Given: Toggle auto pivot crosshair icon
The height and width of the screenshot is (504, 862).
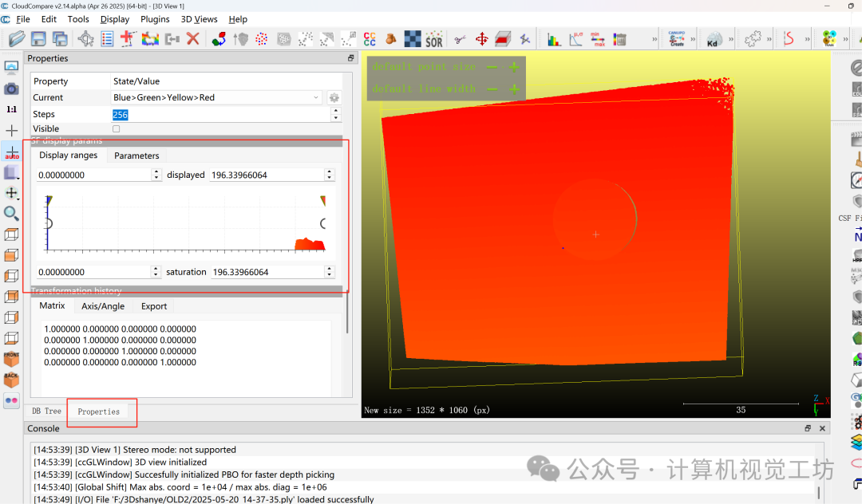Looking at the screenshot, I should pyautogui.click(x=11, y=152).
